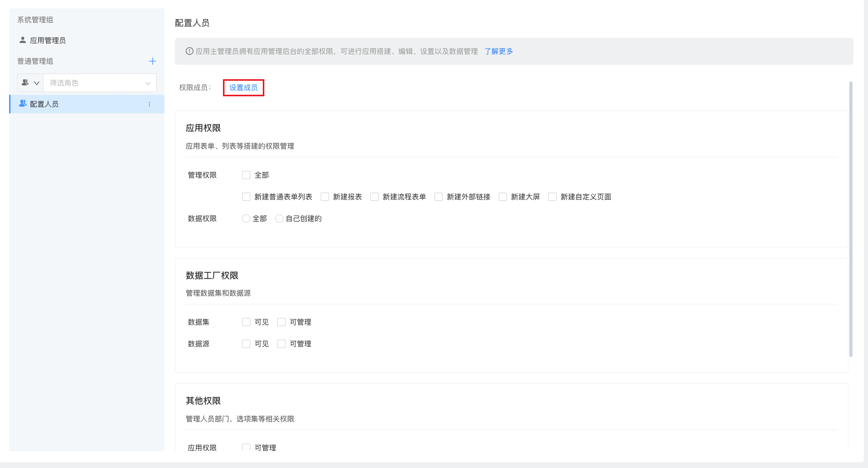Check the 可管理 option for 数据集
This screenshot has height=468, width=868.
[x=281, y=321]
